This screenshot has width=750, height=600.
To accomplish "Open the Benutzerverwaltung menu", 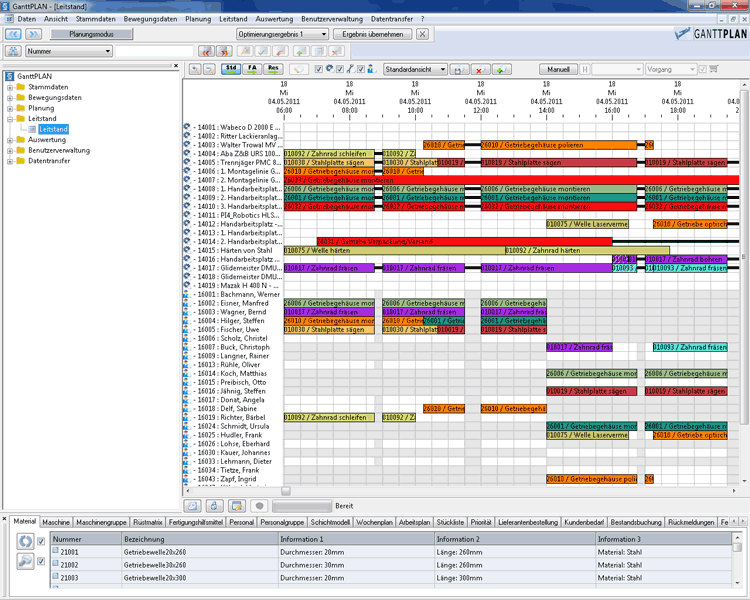I will (331, 19).
